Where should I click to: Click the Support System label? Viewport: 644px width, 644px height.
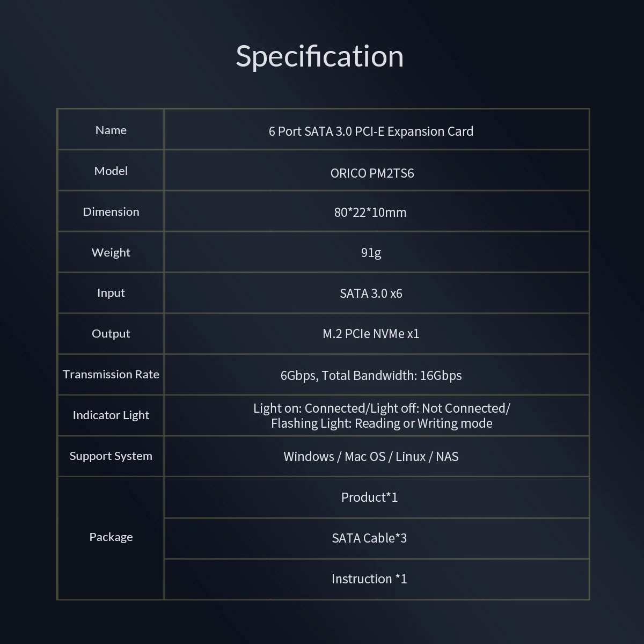(111, 456)
